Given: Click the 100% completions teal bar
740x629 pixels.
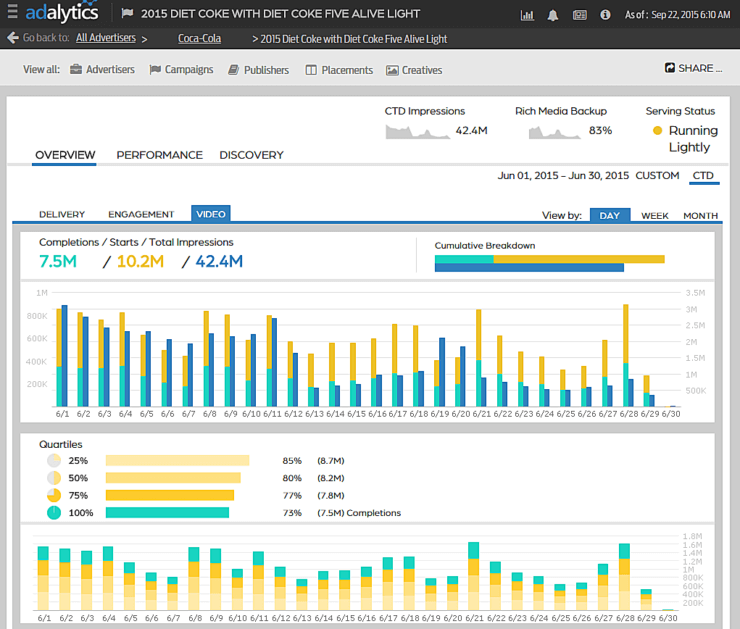Looking at the screenshot, I should pyautogui.click(x=168, y=512).
